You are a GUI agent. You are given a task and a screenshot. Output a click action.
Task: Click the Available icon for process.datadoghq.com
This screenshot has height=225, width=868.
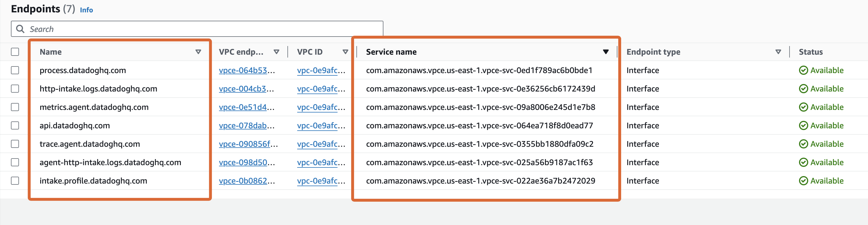803,70
